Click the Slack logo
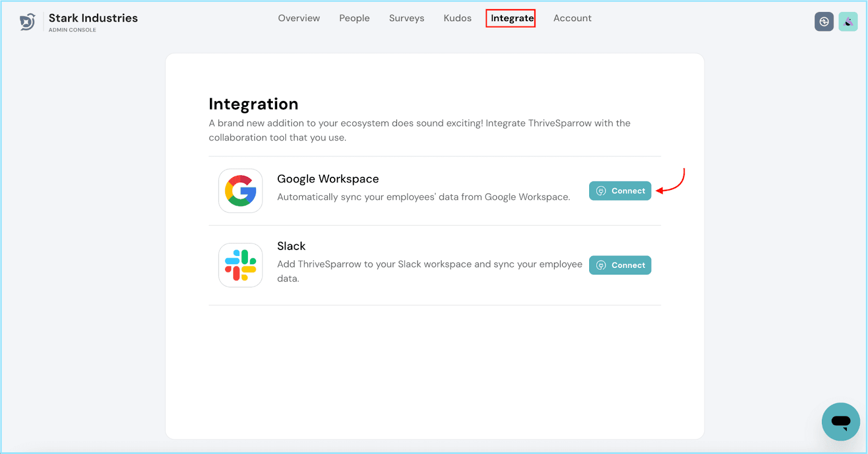This screenshot has height=454, width=868. (x=240, y=265)
